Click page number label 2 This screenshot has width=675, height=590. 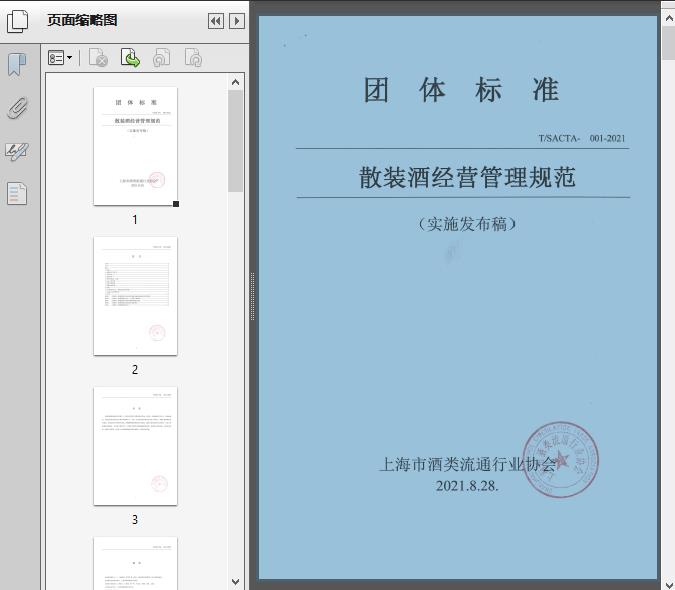click(135, 370)
